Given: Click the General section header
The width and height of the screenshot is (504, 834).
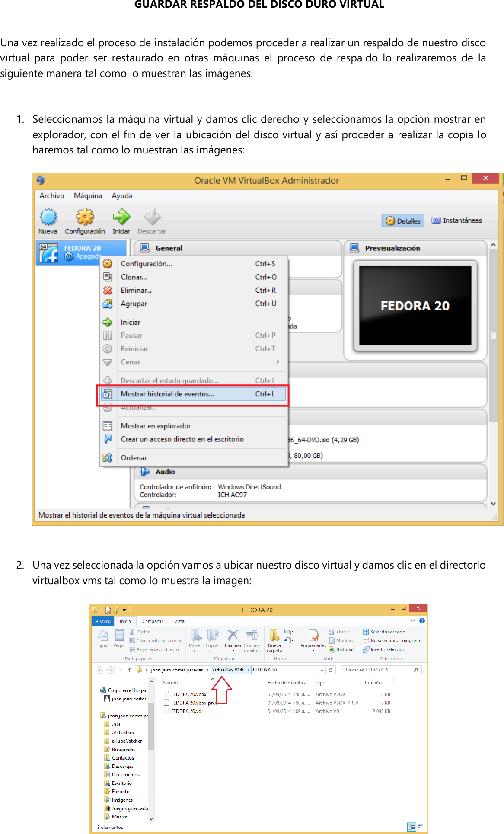Looking at the screenshot, I should click(x=238, y=248).
